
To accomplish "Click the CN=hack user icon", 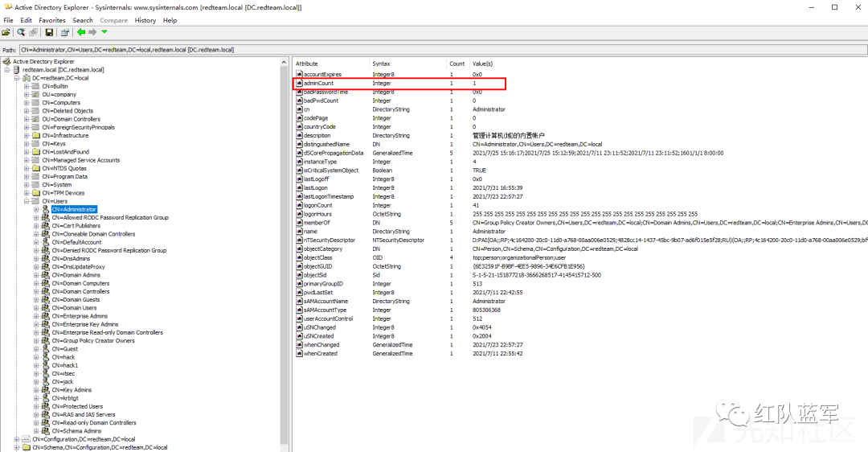I will [45, 357].
